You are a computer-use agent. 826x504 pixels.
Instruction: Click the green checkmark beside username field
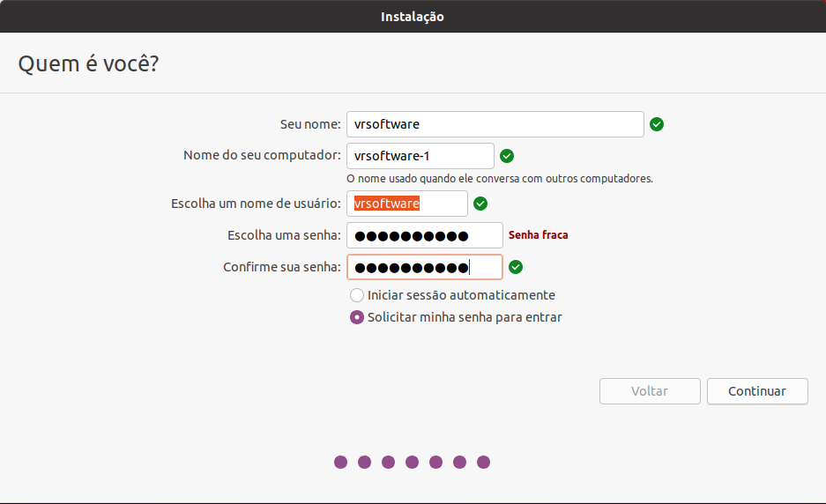[x=480, y=204]
